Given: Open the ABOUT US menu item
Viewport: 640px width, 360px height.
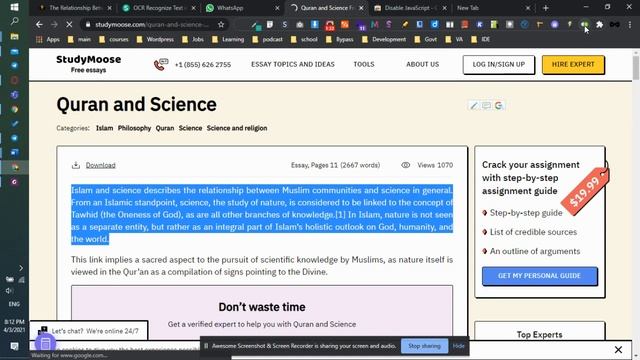Looking at the screenshot, I should [422, 64].
